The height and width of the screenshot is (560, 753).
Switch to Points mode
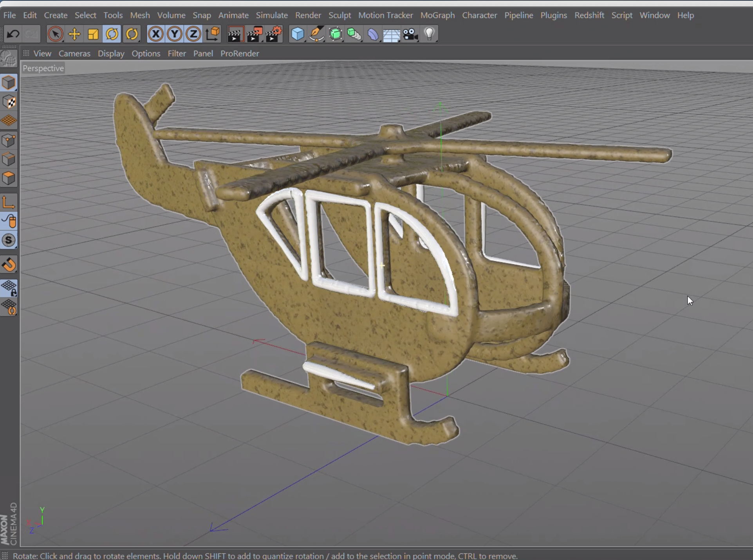coord(9,140)
